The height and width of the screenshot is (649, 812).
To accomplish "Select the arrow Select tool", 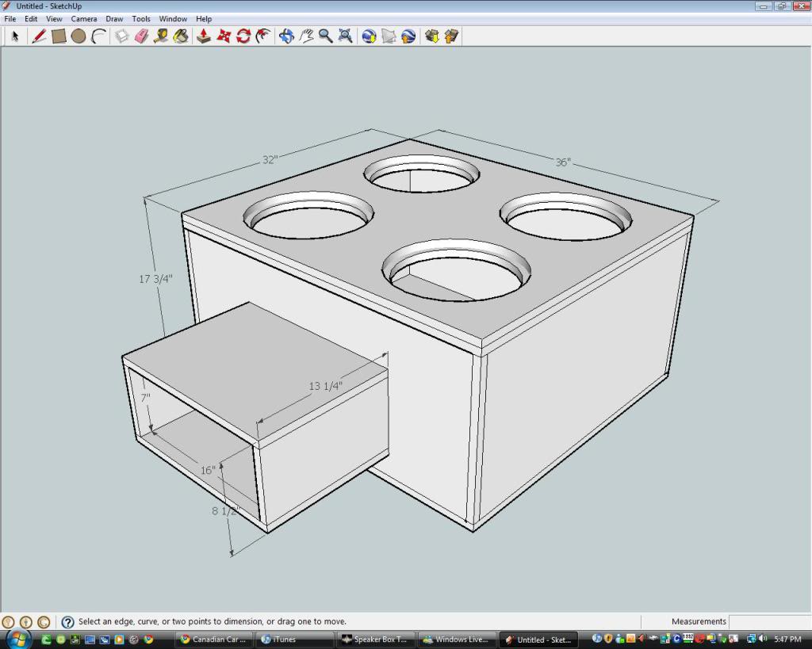I will [15, 36].
